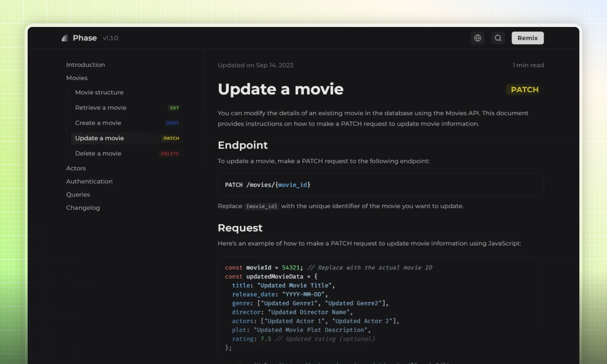Click the Remix button

click(527, 38)
